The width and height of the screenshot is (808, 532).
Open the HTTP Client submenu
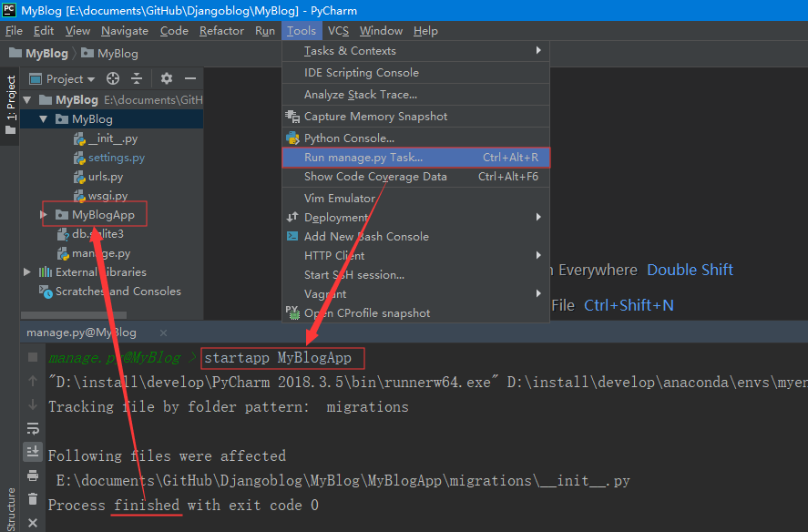[x=416, y=255]
